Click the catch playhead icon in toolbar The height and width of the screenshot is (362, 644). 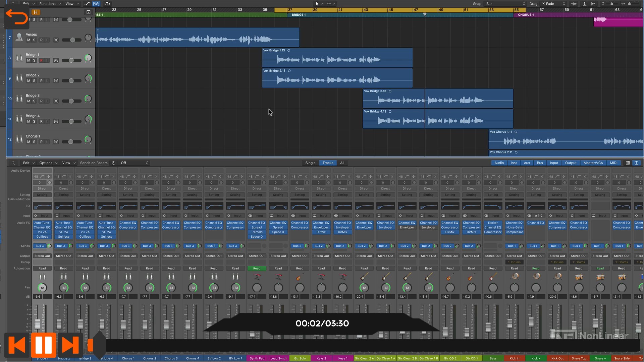pos(107,4)
